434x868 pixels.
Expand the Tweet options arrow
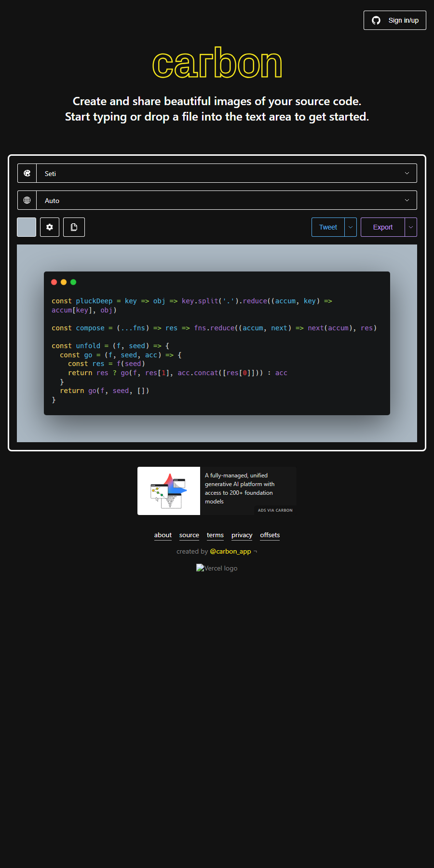point(351,227)
